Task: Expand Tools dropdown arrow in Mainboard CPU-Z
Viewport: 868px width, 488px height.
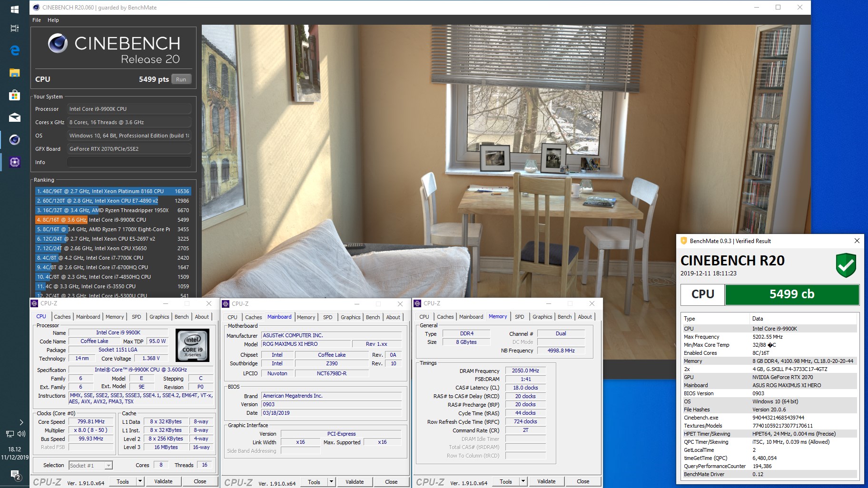Action: 331,482
